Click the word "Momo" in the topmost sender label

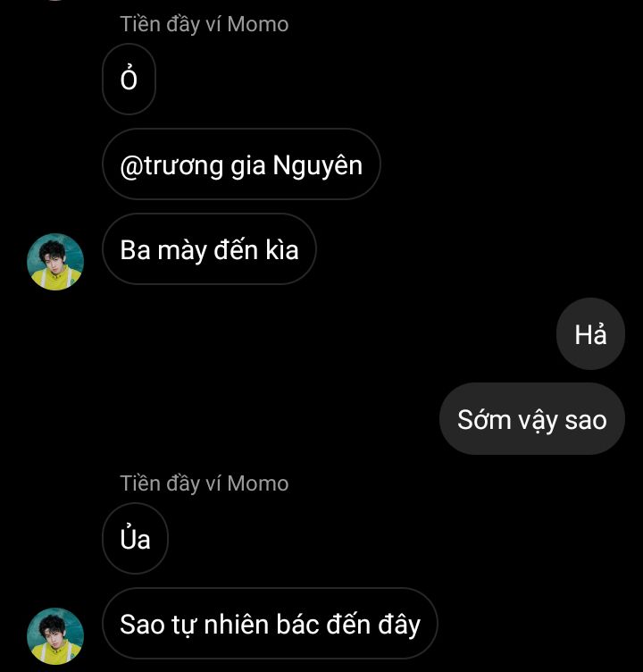click(258, 24)
